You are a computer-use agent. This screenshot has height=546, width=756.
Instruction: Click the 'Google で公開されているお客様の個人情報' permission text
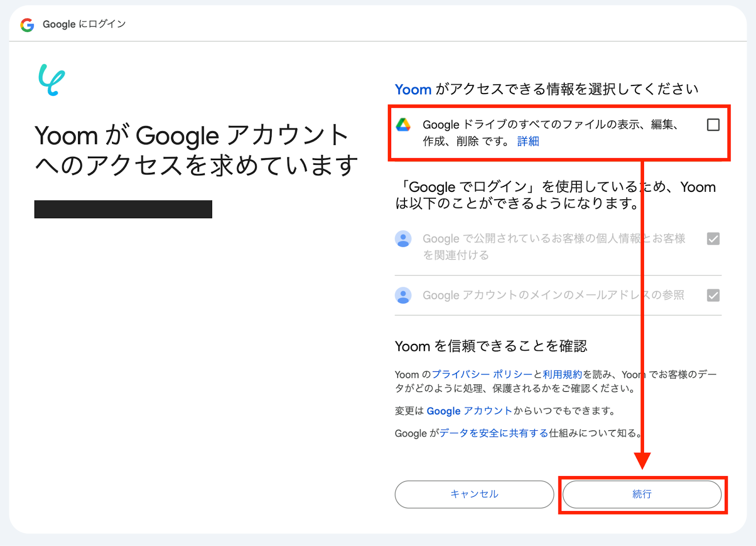pos(554,247)
